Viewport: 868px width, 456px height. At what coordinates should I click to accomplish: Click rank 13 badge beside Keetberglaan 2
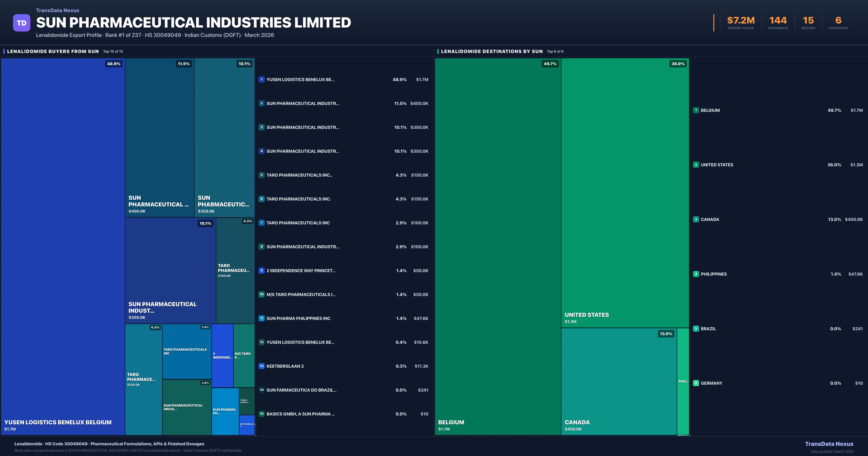click(261, 366)
